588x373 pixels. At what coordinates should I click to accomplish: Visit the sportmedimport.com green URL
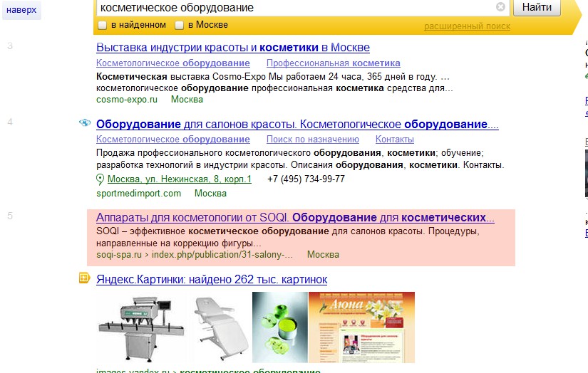coord(138,193)
